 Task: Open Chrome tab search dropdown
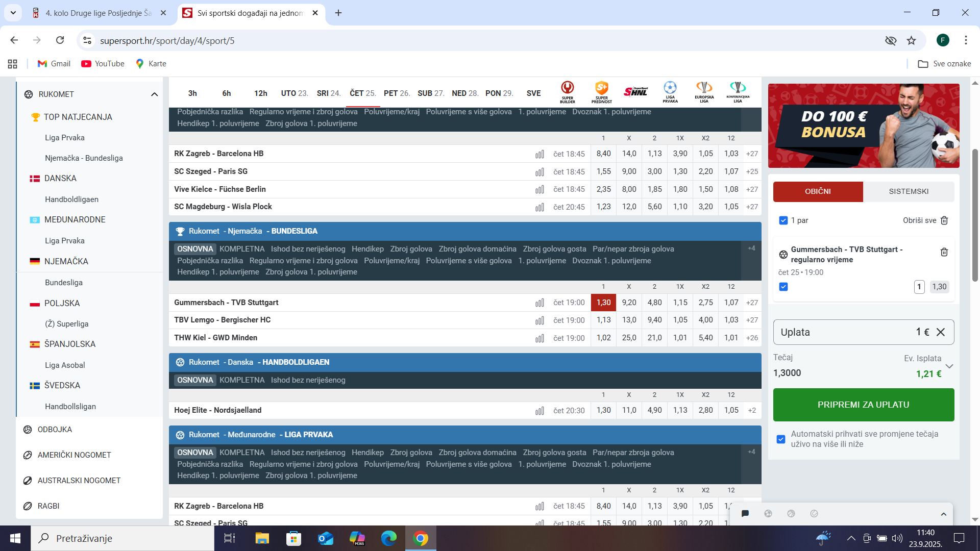pyautogui.click(x=13, y=13)
